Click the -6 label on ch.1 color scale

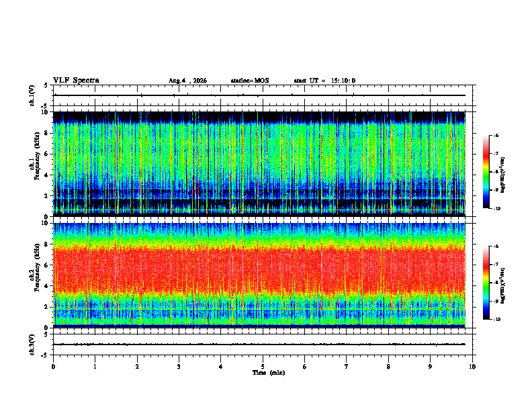pos(496,135)
